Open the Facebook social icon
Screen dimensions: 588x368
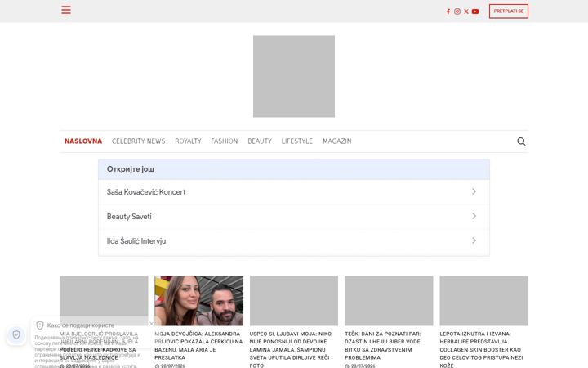(448, 11)
